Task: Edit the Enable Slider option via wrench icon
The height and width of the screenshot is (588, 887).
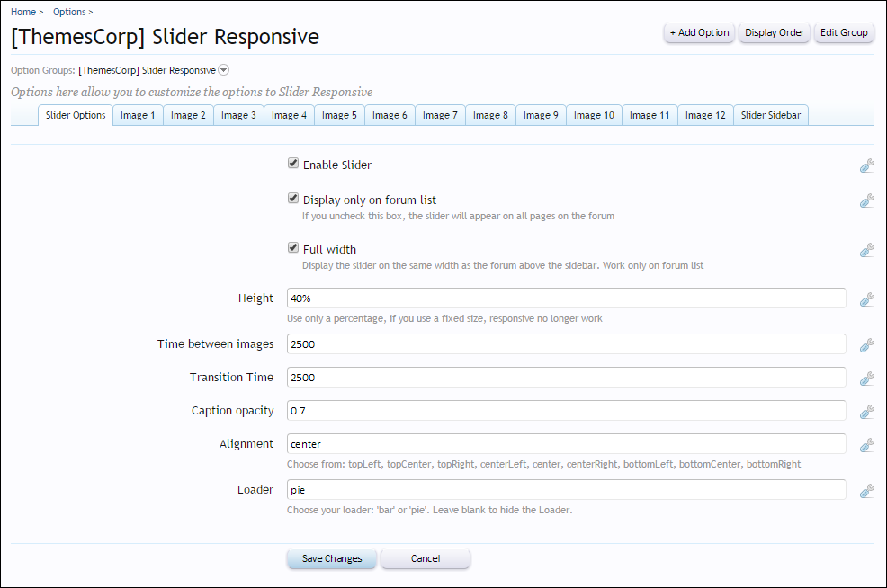Action: [866, 165]
